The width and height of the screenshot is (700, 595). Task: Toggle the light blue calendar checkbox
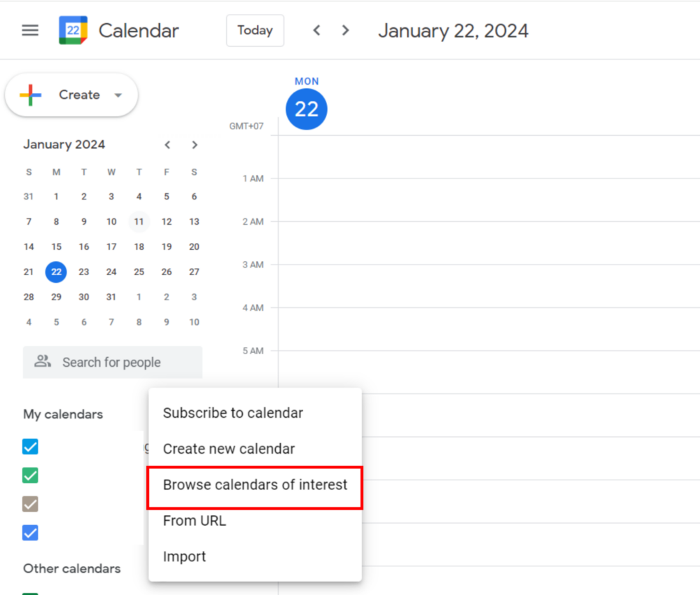(x=30, y=447)
